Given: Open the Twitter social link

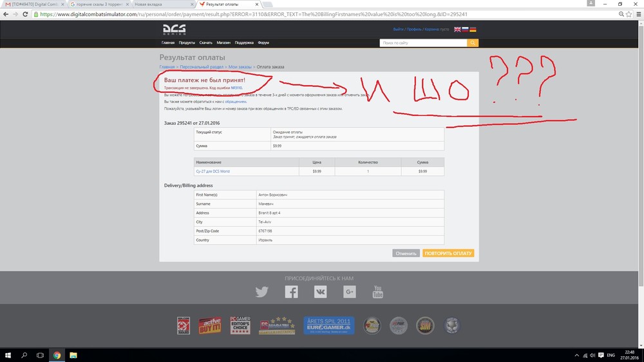Looking at the screenshot, I should 261,292.
